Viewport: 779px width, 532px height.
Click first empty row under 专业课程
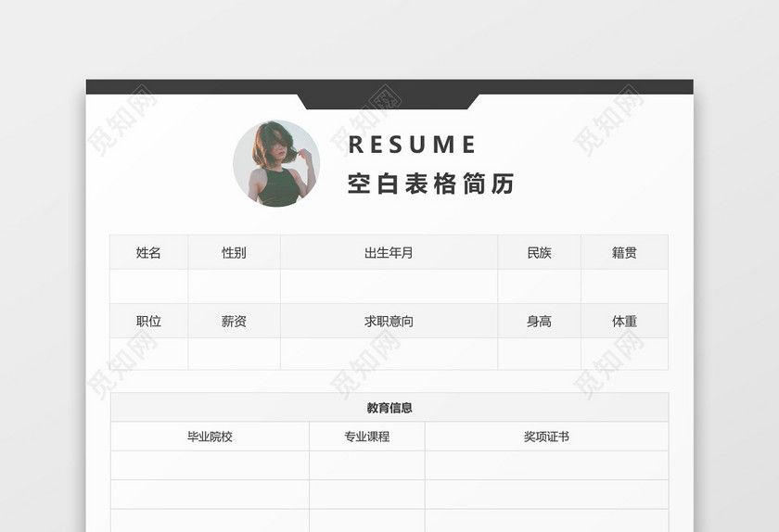(366, 465)
